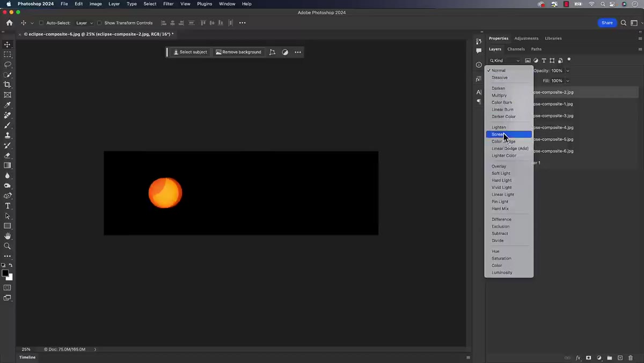Open the Timeline panel tab
The height and width of the screenshot is (363, 644).
pyautogui.click(x=27, y=357)
